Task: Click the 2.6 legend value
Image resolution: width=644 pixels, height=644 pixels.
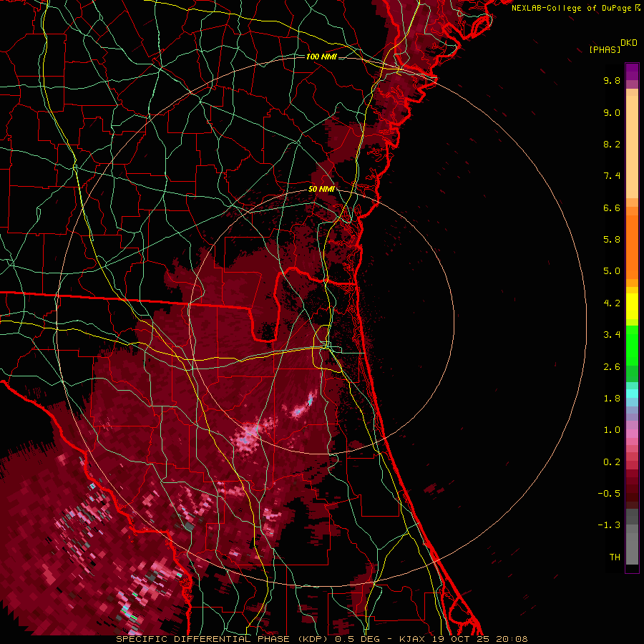Action: pyautogui.click(x=612, y=367)
